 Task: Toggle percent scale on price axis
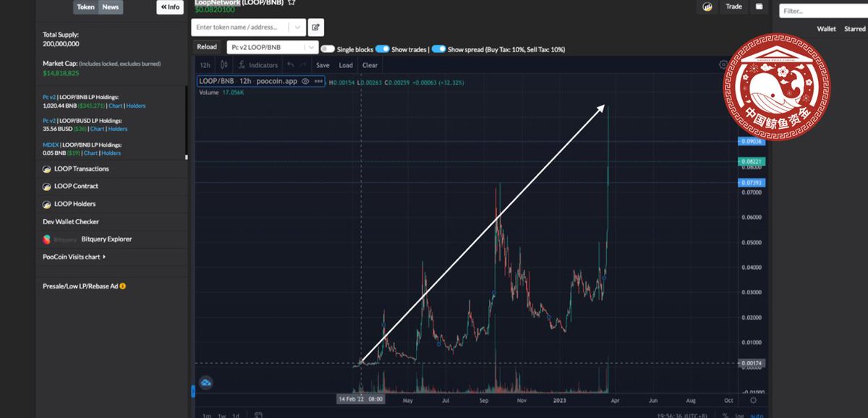tap(726, 415)
